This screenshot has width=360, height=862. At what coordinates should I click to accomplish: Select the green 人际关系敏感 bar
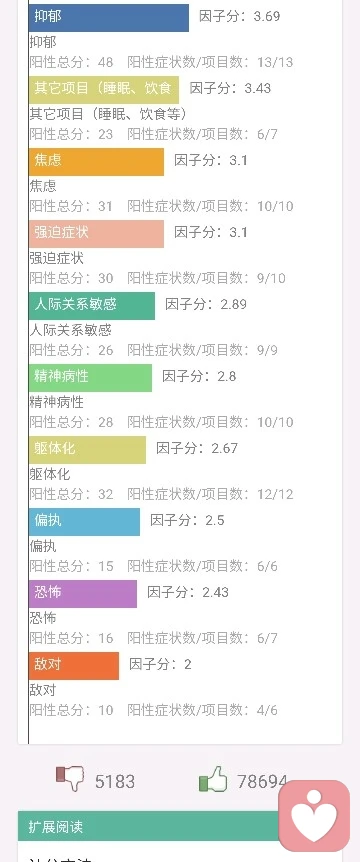click(x=92, y=306)
